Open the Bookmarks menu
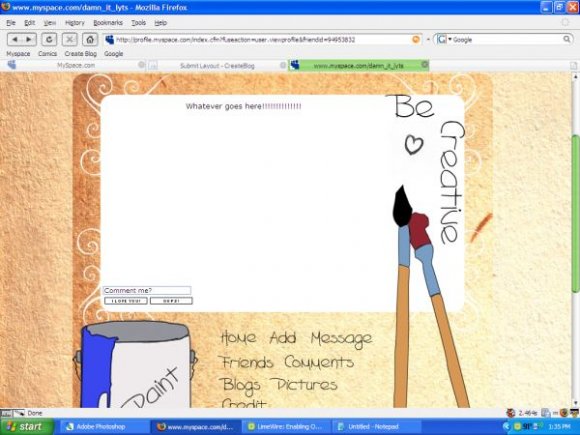The image size is (580, 435). [x=108, y=23]
